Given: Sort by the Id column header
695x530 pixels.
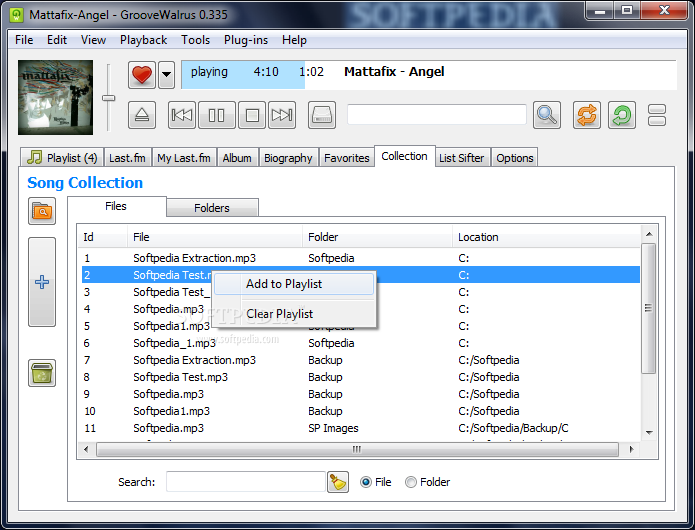Looking at the screenshot, I should [x=103, y=237].
